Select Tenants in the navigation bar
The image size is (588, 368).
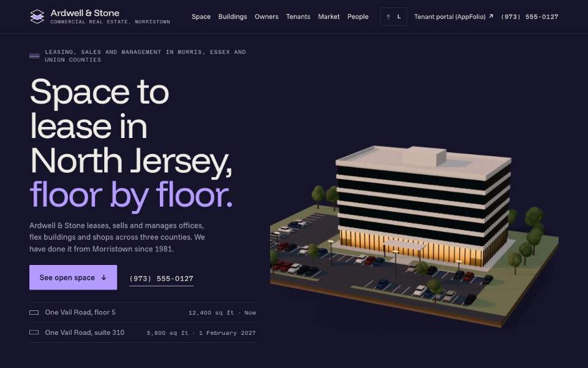coord(298,17)
